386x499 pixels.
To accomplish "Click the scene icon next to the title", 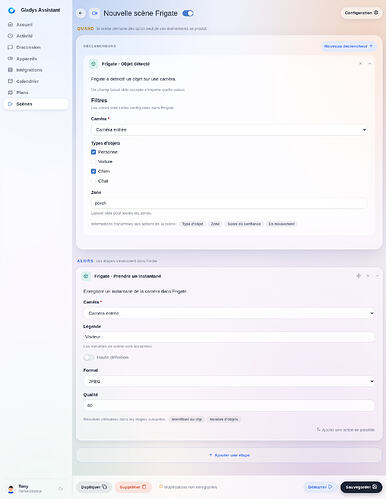I will coord(95,13).
